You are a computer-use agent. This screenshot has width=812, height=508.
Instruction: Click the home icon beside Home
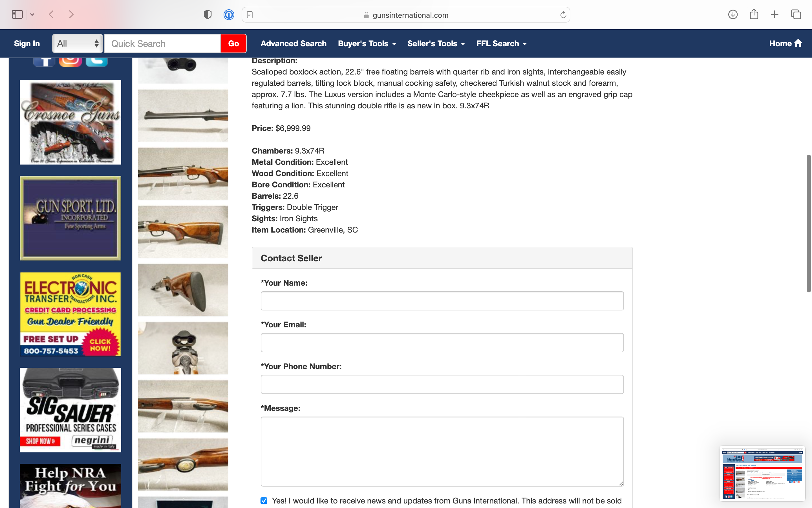798,43
